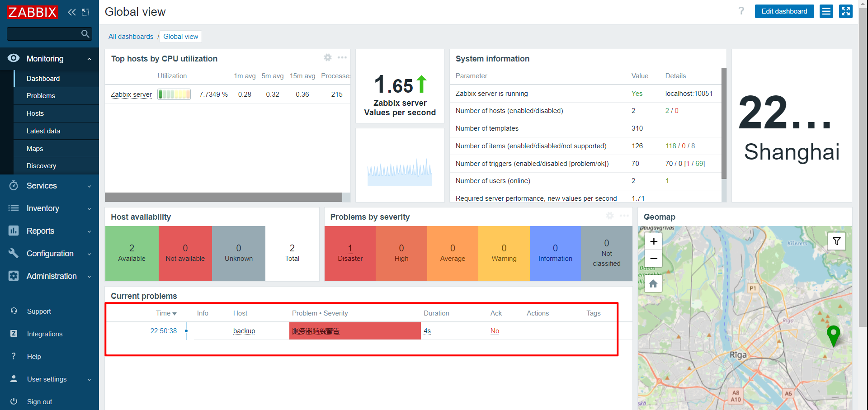Click the CPU utilization bar gauge
This screenshot has height=410, width=868.
pyautogui.click(x=174, y=94)
